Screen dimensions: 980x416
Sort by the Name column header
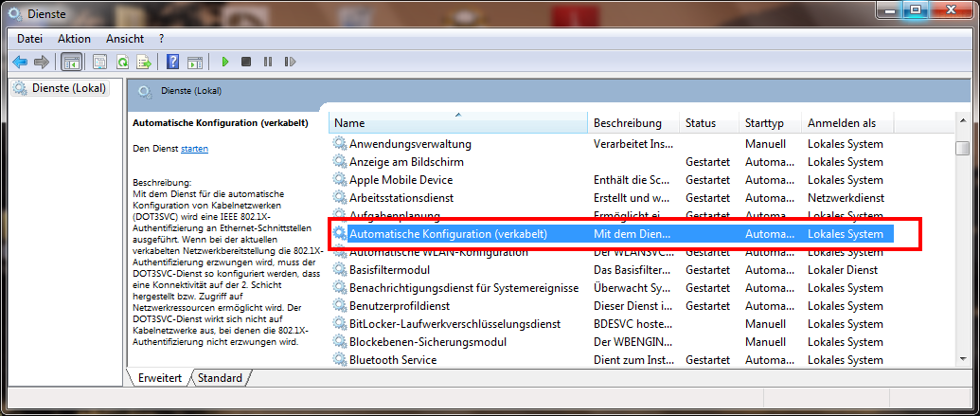(458, 123)
